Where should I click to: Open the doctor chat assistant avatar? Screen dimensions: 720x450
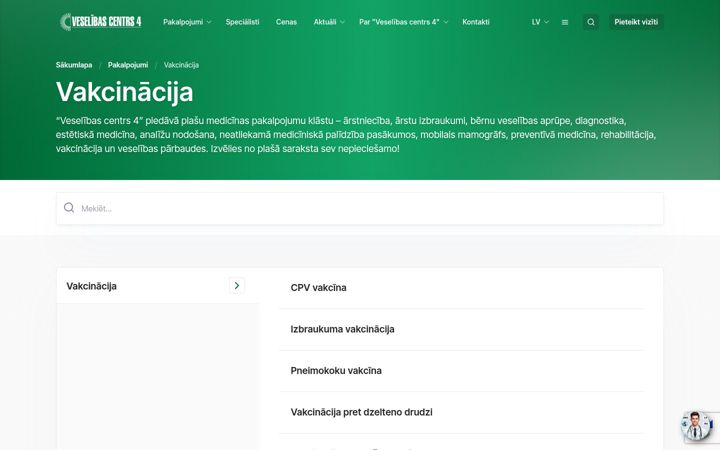(695, 426)
